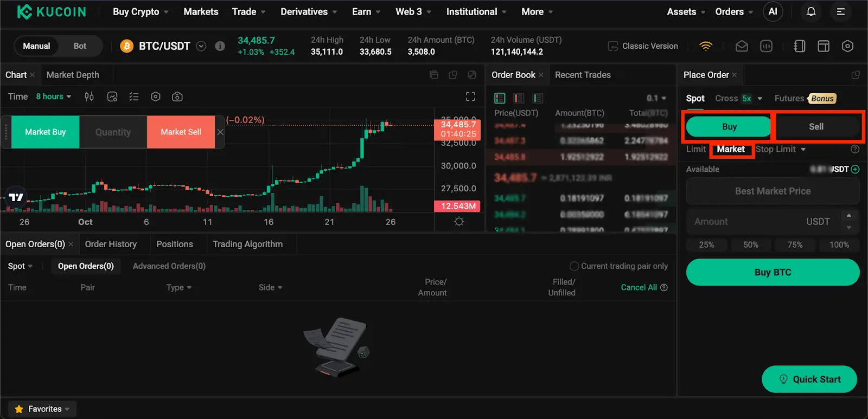Open trading settings hexagon icon
Viewport: 868px width, 419px height.
847,46
